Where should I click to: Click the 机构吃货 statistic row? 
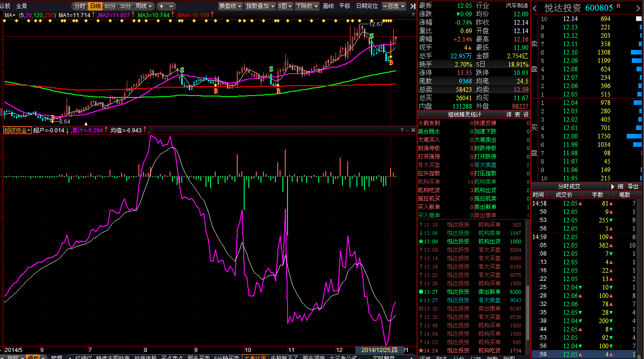click(445, 190)
